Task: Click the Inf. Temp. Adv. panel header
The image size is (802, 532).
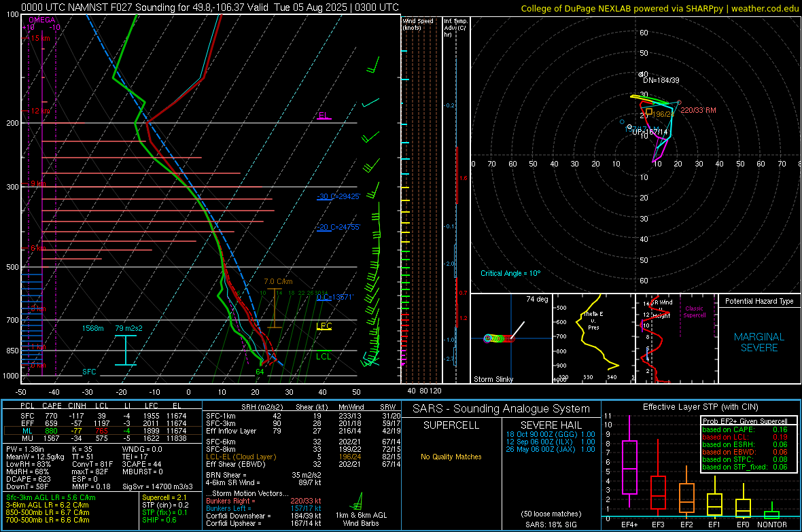Action: pyautogui.click(x=455, y=28)
